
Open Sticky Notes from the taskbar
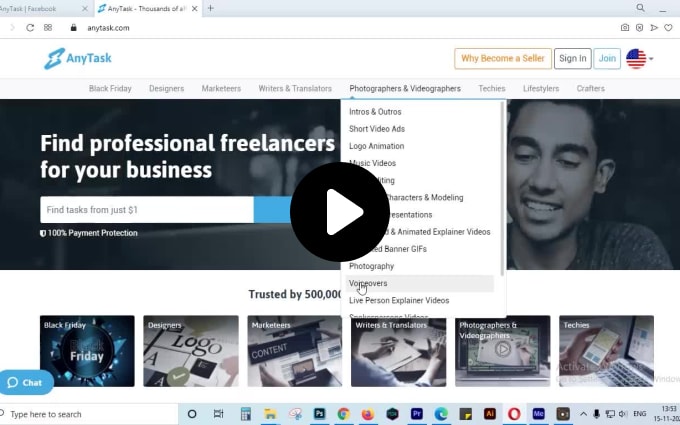pos(465,414)
